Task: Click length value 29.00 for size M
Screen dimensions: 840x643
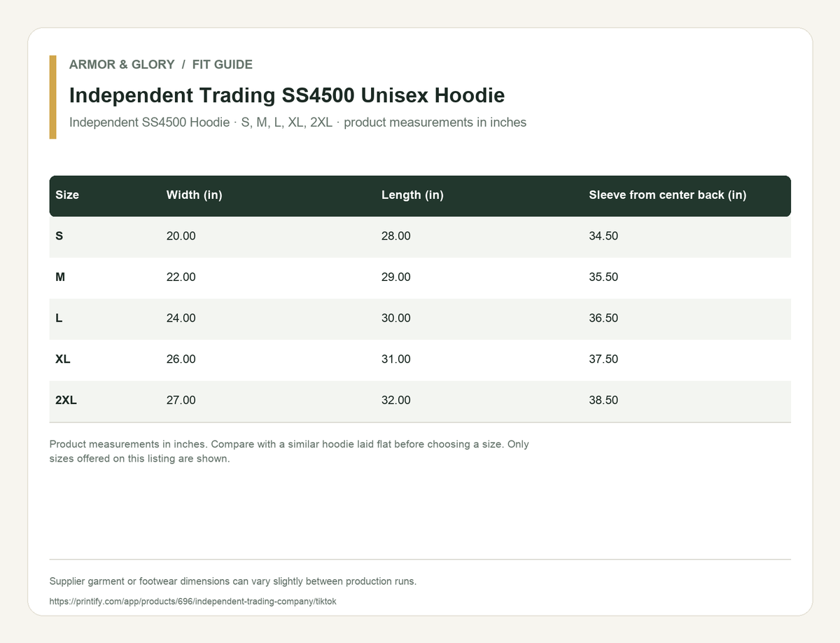Action: click(396, 277)
